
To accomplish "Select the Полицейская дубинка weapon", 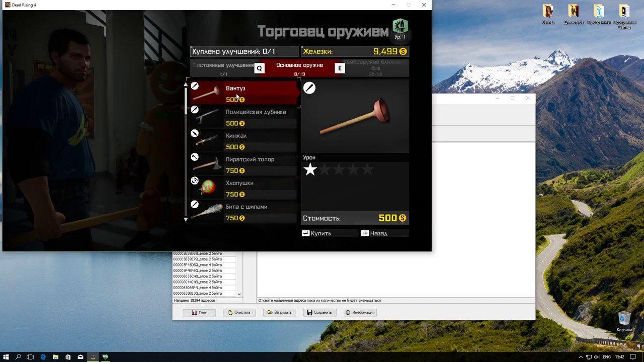I will [244, 117].
